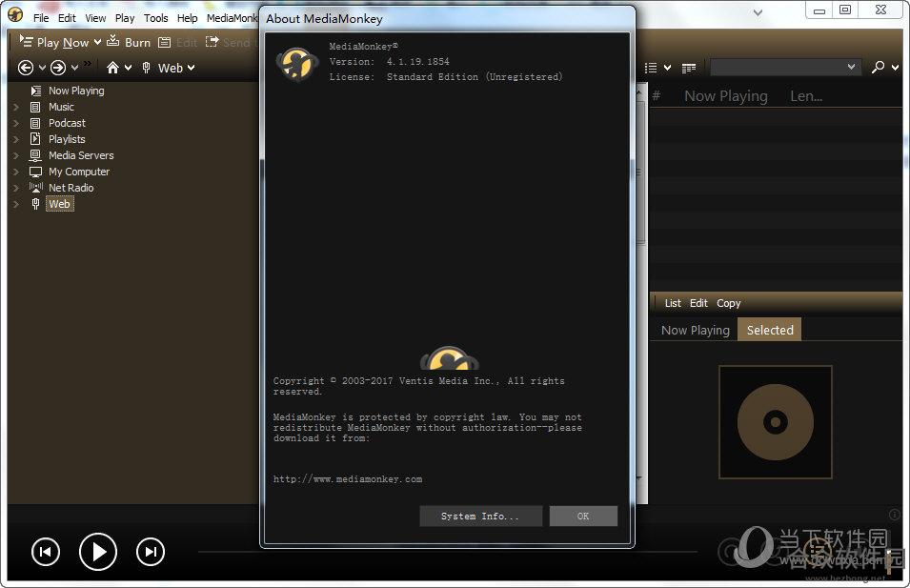
Task: Open the List menu in Now Playing panel
Action: point(673,303)
